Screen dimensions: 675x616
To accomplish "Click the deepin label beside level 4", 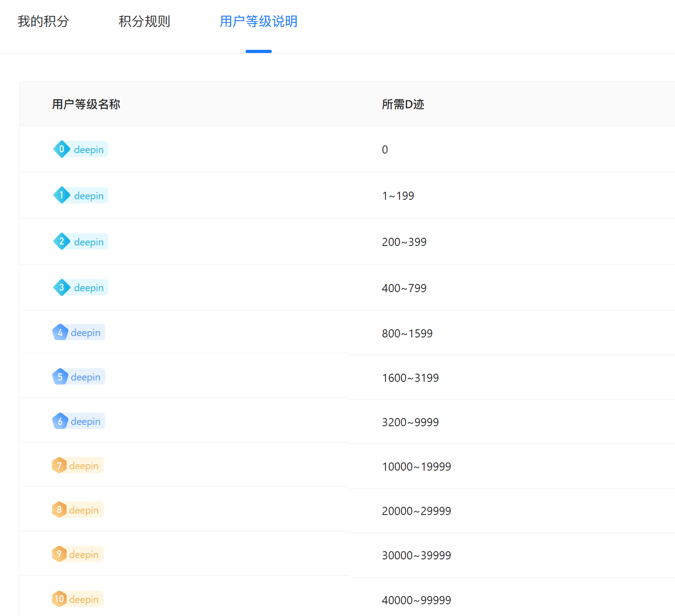I will click(86, 333).
